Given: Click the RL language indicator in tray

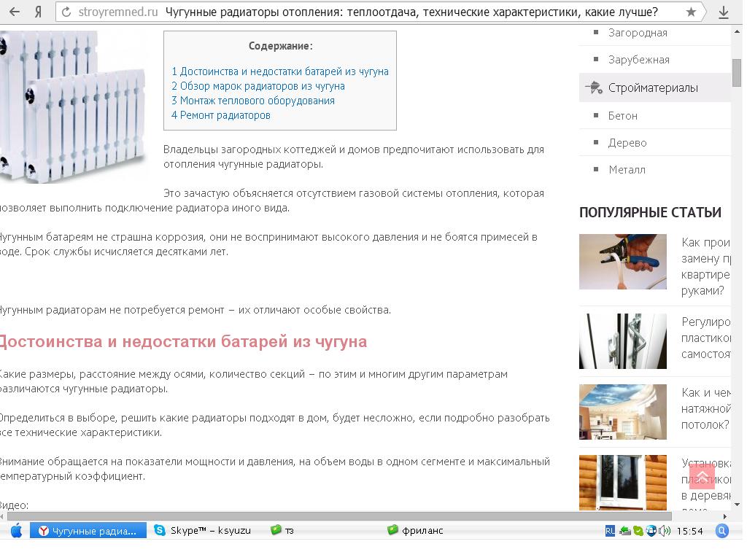Looking at the screenshot, I should point(610,531).
